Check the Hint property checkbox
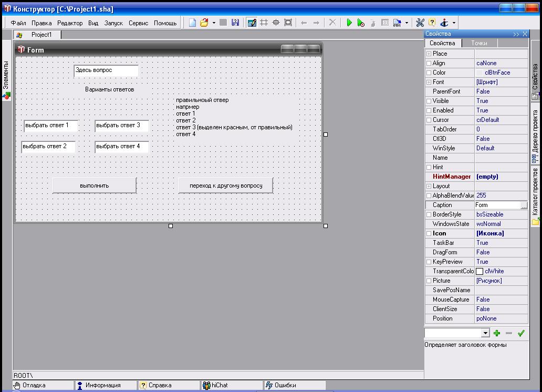542x392 pixels. [429, 167]
